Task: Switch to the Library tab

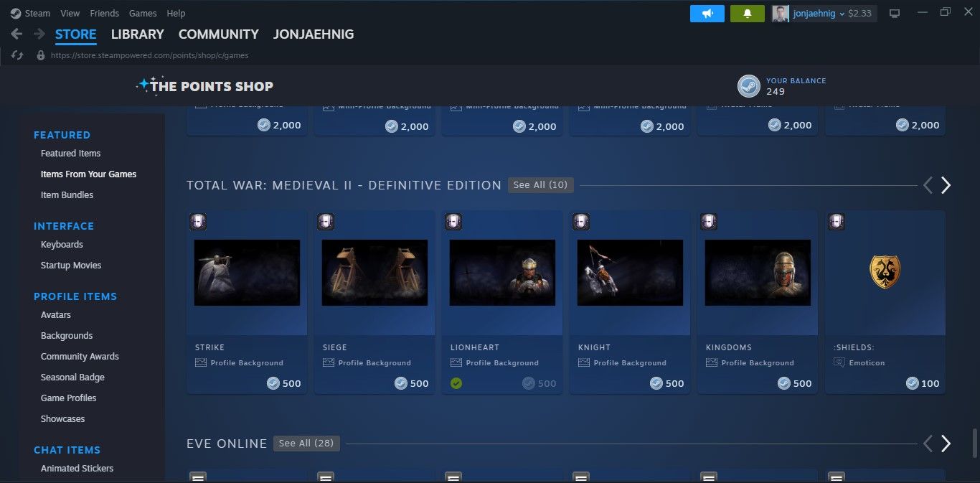Action: click(x=137, y=34)
